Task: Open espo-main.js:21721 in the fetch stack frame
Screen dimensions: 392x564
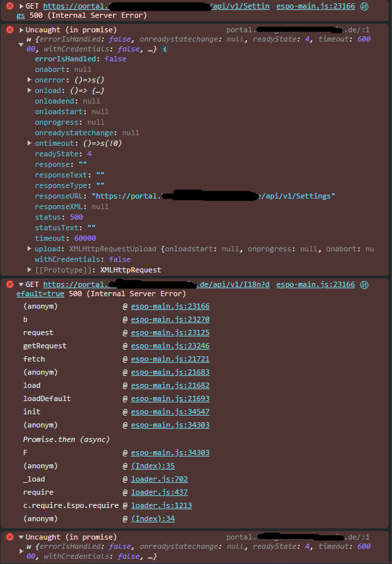Action: (x=170, y=359)
